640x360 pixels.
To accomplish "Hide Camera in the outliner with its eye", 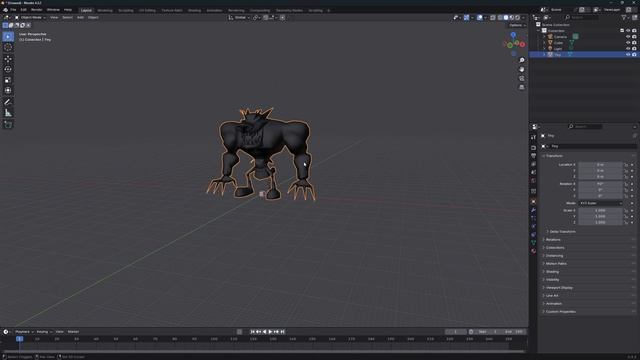I will click(628, 37).
